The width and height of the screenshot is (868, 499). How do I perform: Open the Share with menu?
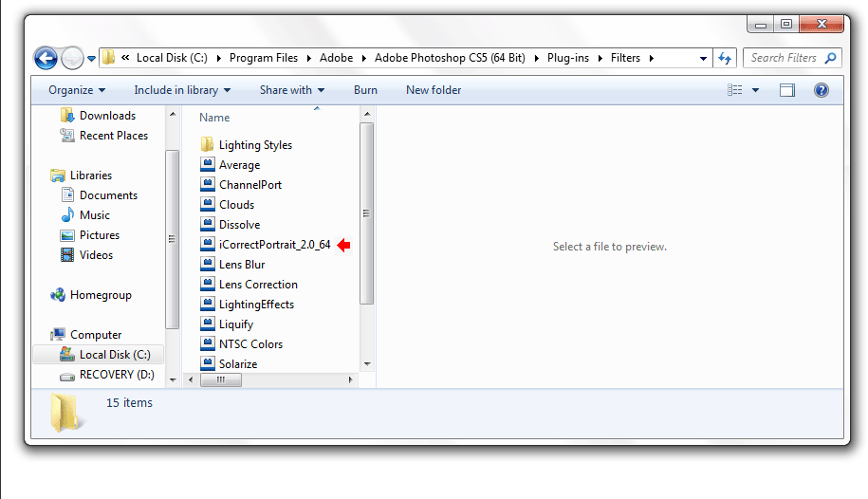click(x=291, y=90)
